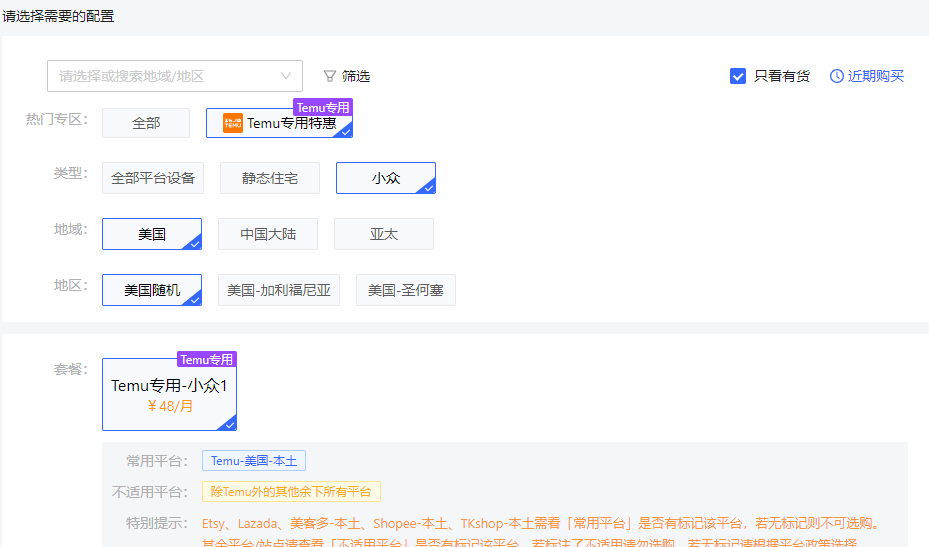
Task: Select 全部 in 热门专区
Action: click(146, 123)
